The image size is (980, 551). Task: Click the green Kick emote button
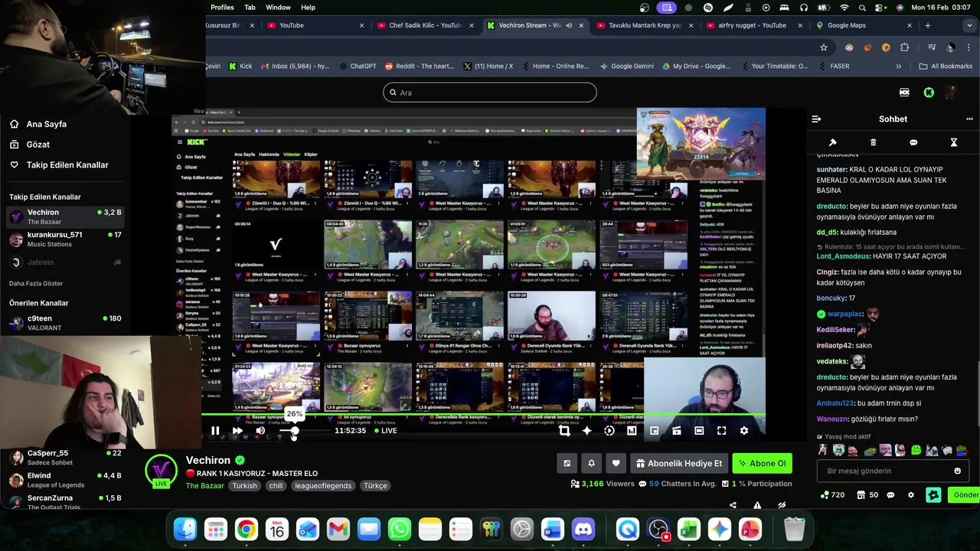pos(933,495)
